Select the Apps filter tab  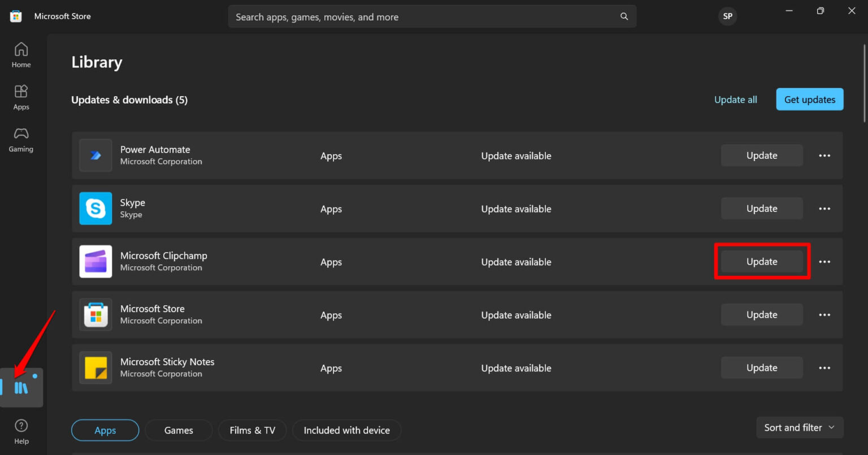tap(105, 430)
